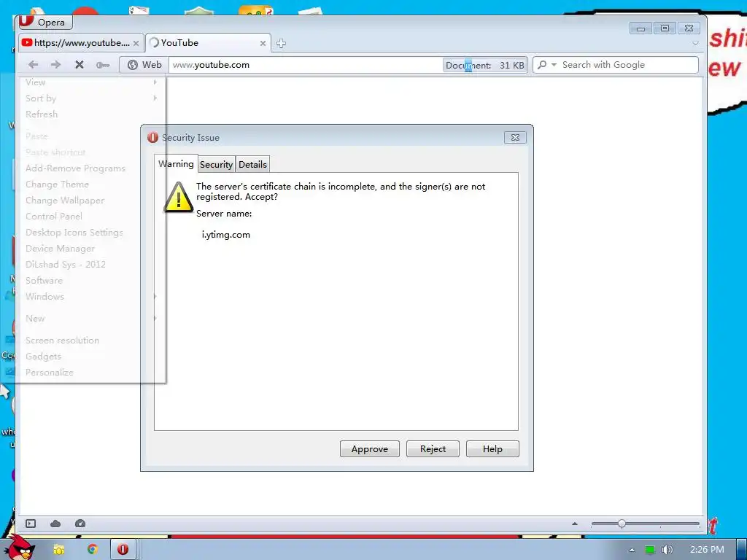
Task: Stop loading the page with X icon
Action: click(80, 65)
